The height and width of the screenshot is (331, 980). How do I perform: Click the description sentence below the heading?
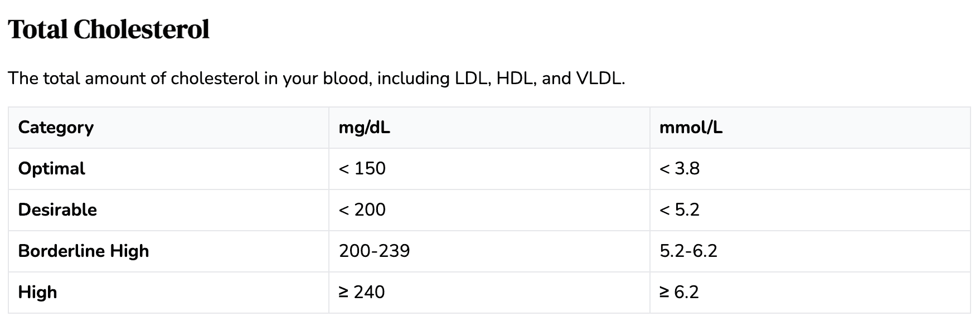(316, 79)
